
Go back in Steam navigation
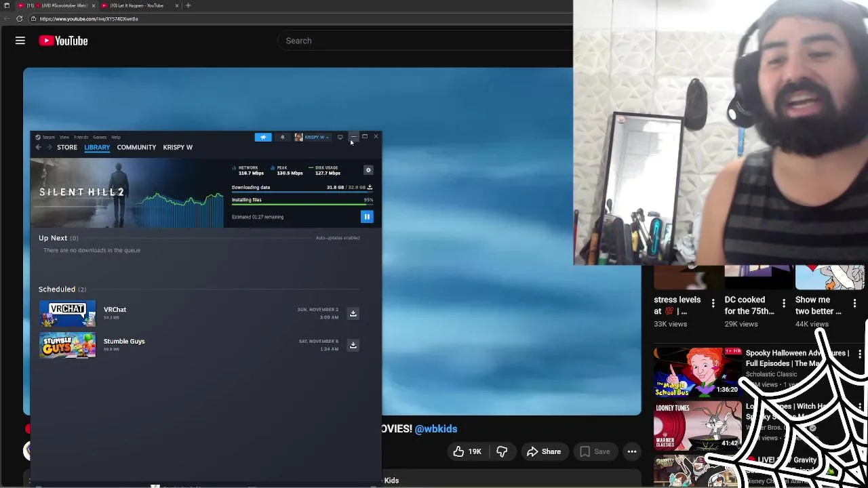(39, 147)
